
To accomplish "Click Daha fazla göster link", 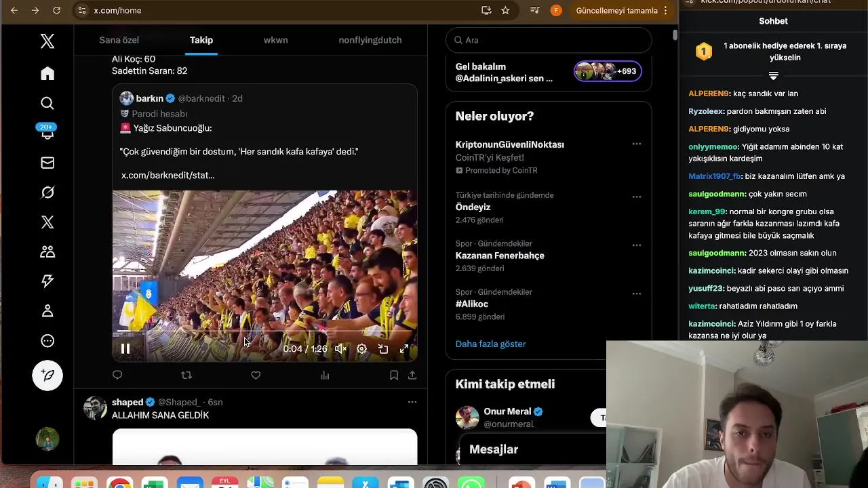I will point(491,344).
